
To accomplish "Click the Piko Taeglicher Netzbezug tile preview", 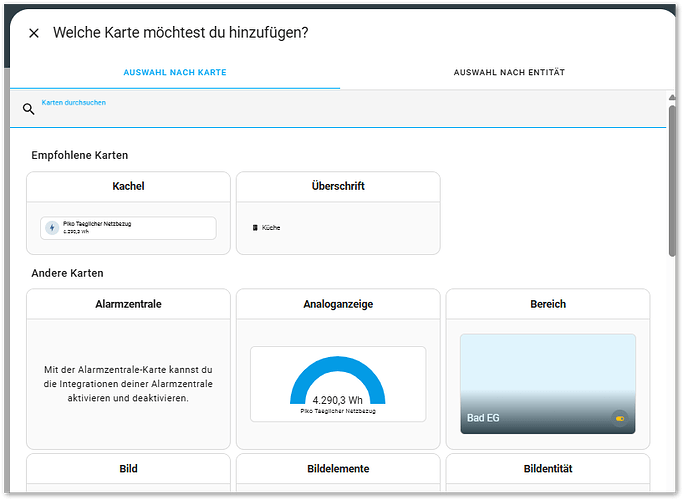I will [x=128, y=228].
